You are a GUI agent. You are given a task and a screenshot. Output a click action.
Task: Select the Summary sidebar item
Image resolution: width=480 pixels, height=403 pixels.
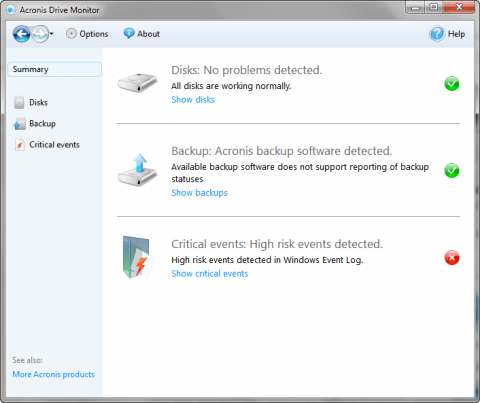(x=55, y=69)
